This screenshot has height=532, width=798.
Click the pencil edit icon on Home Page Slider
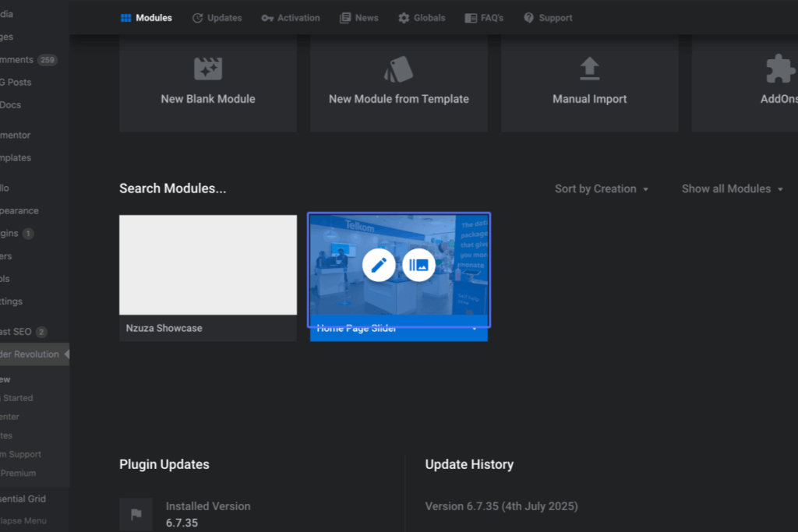pyautogui.click(x=379, y=265)
